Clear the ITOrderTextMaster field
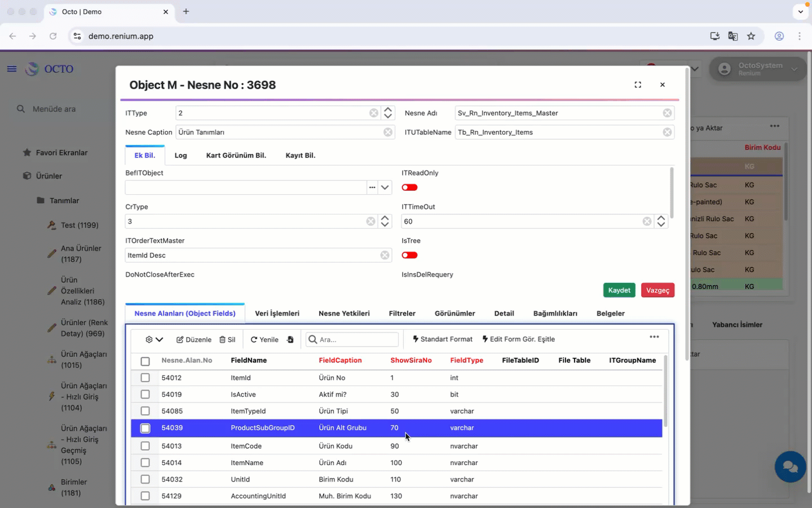 [x=385, y=255]
